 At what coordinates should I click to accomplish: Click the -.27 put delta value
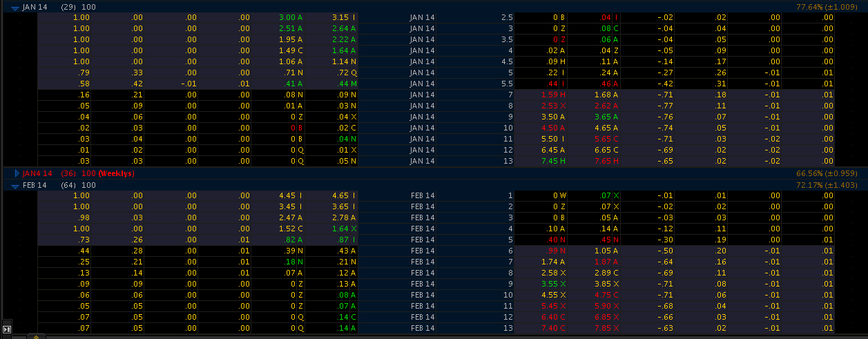coord(664,72)
